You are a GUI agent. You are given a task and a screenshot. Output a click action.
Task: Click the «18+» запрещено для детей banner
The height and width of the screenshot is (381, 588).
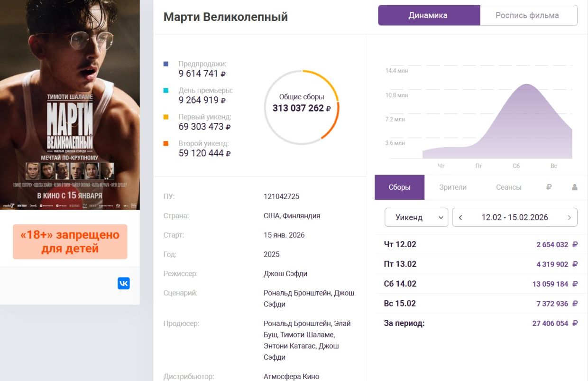[70, 242]
